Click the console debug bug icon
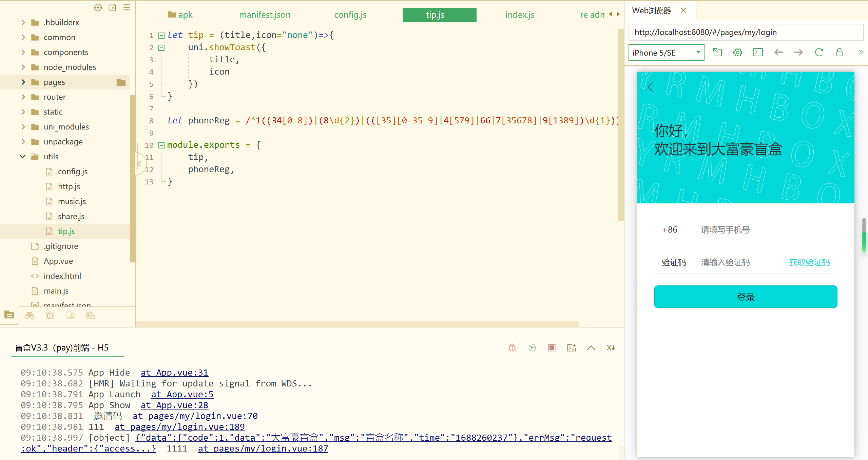Screen dimensions: 868x460 [512, 348]
